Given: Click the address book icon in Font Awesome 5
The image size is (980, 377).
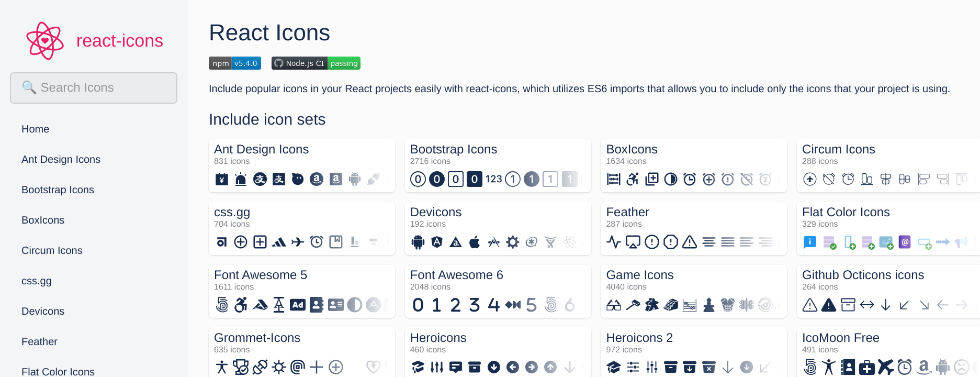Looking at the screenshot, I should (317, 305).
